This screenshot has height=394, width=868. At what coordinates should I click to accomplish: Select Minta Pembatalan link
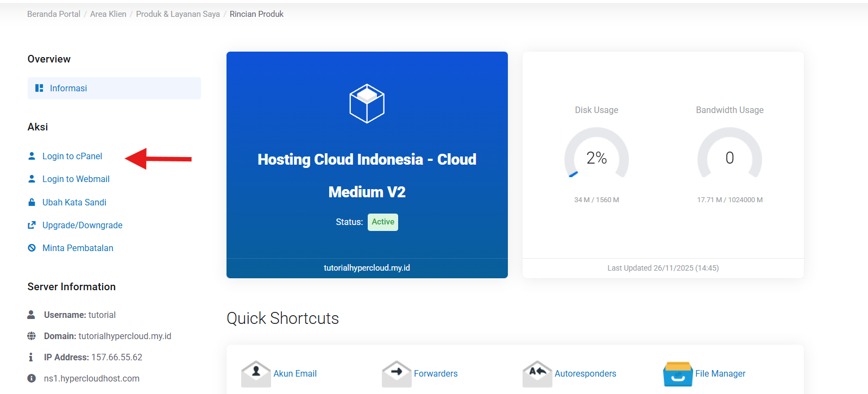78,248
